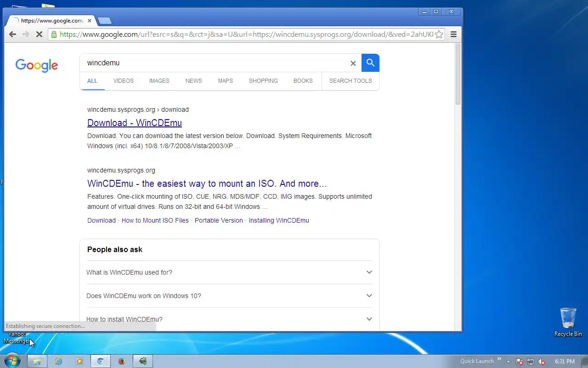The height and width of the screenshot is (368, 588).
Task: Follow the 'Portable Version' sitelink
Action: [219, 220]
